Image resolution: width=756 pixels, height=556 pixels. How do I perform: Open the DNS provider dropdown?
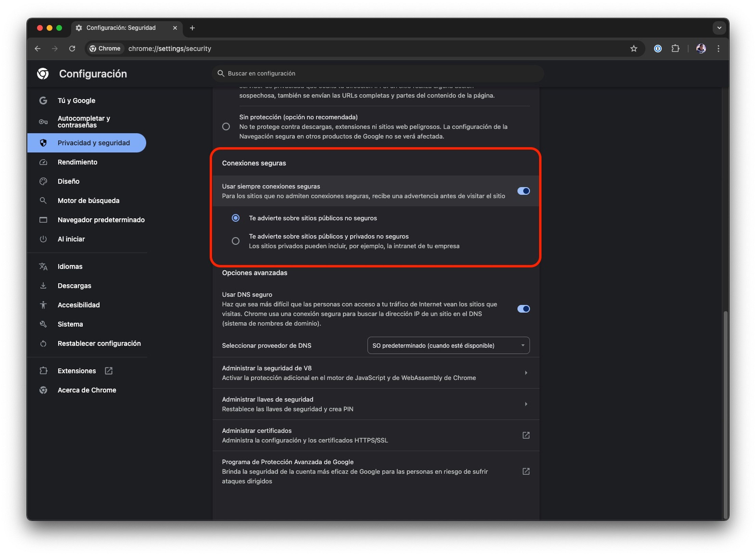[x=448, y=345]
